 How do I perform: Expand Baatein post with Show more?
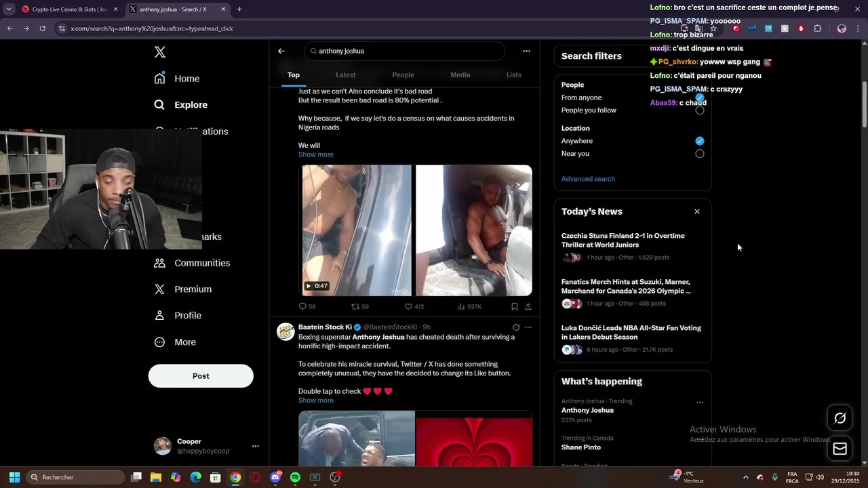(316, 401)
